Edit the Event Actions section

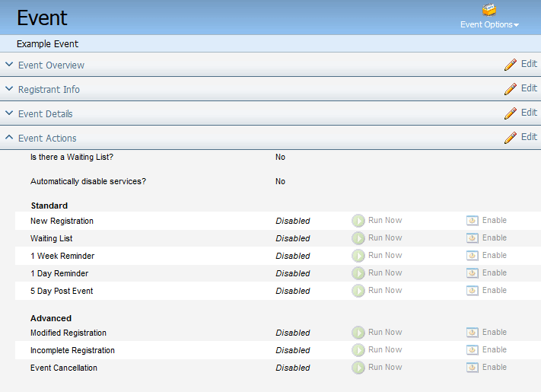[x=529, y=137]
